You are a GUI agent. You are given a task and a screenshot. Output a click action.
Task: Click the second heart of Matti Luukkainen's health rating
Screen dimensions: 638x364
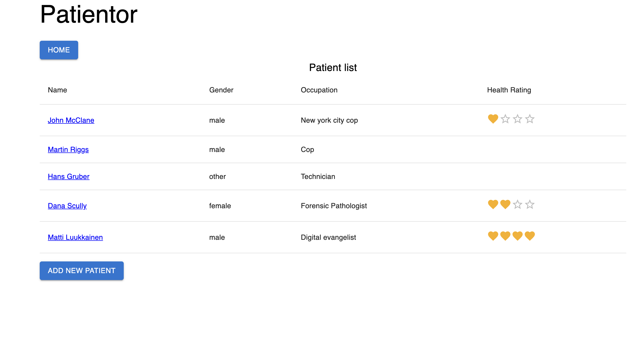pos(505,236)
